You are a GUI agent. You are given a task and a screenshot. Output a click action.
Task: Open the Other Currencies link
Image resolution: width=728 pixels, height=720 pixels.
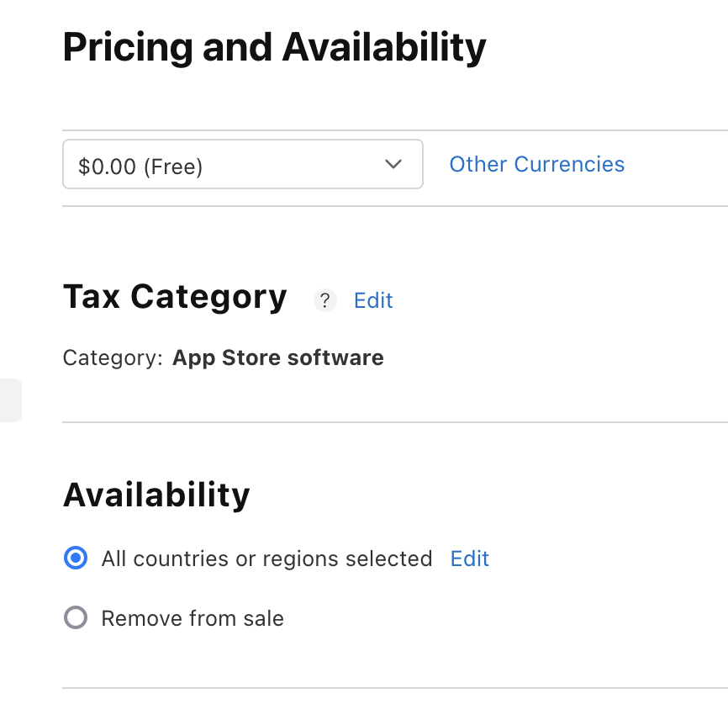pyautogui.click(x=536, y=164)
